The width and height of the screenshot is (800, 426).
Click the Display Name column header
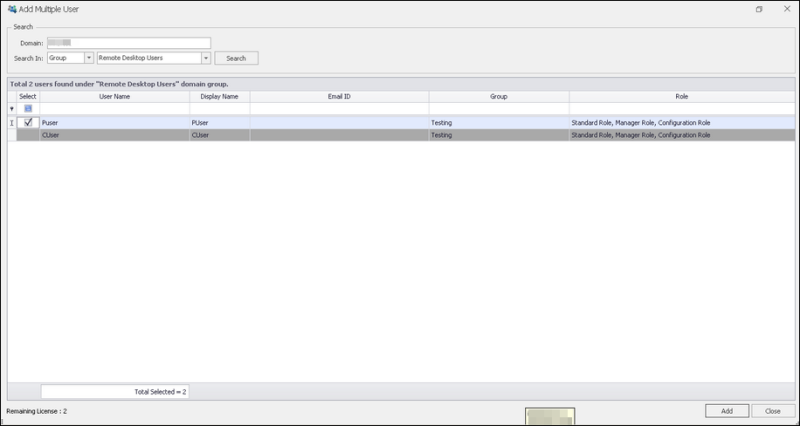point(219,97)
